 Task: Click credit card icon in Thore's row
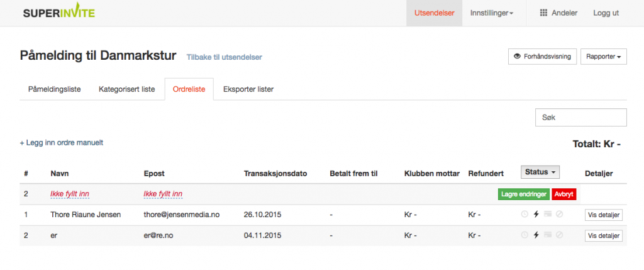click(x=548, y=214)
